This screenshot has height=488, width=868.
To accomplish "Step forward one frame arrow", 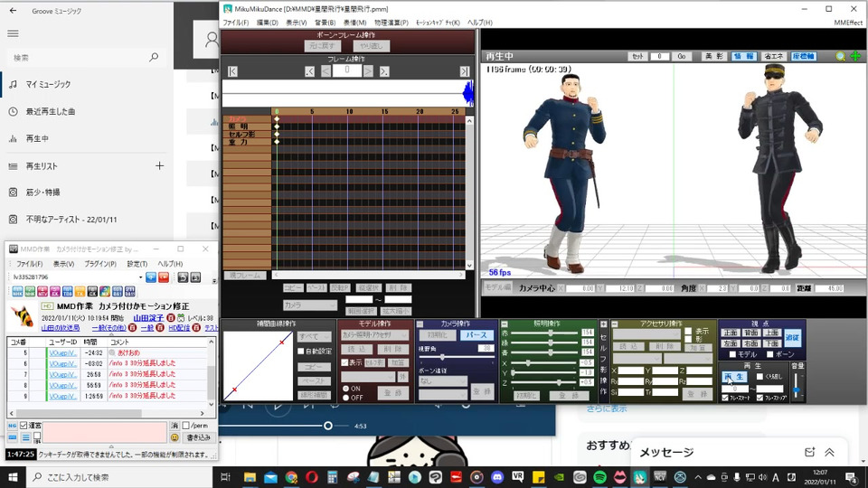I will point(368,71).
